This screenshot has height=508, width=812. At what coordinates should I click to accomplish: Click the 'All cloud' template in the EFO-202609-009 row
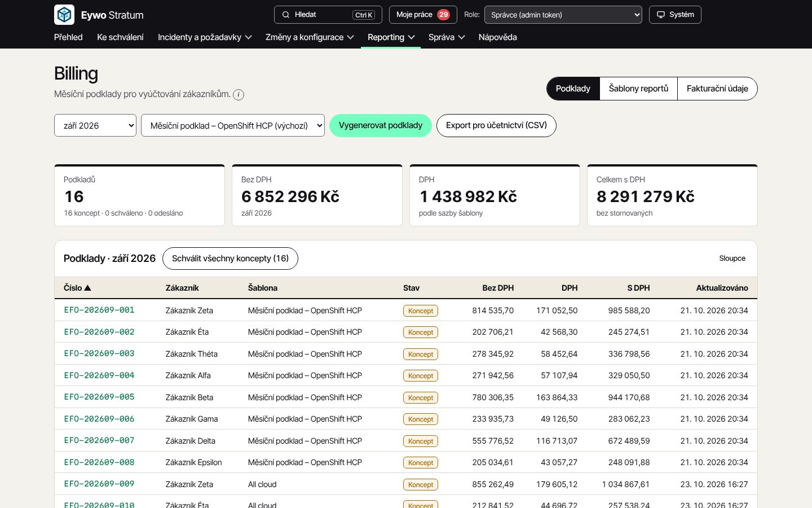click(262, 484)
